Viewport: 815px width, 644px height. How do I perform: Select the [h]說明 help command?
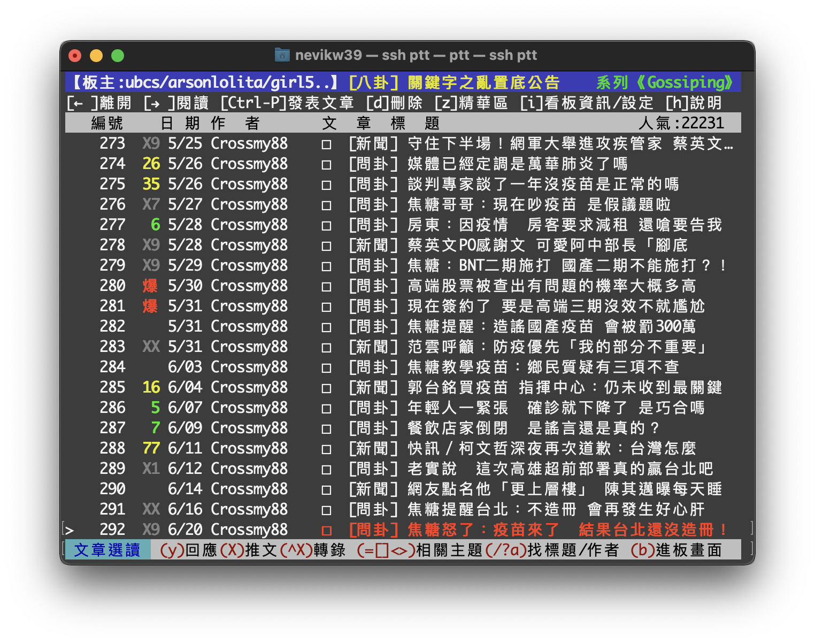[694, 103]
